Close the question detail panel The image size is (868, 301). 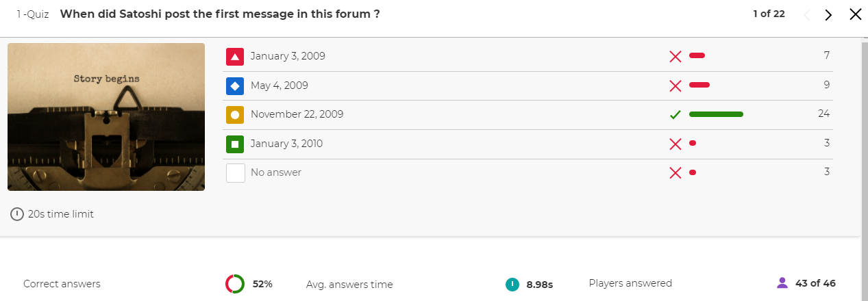(x=855, y=14)
